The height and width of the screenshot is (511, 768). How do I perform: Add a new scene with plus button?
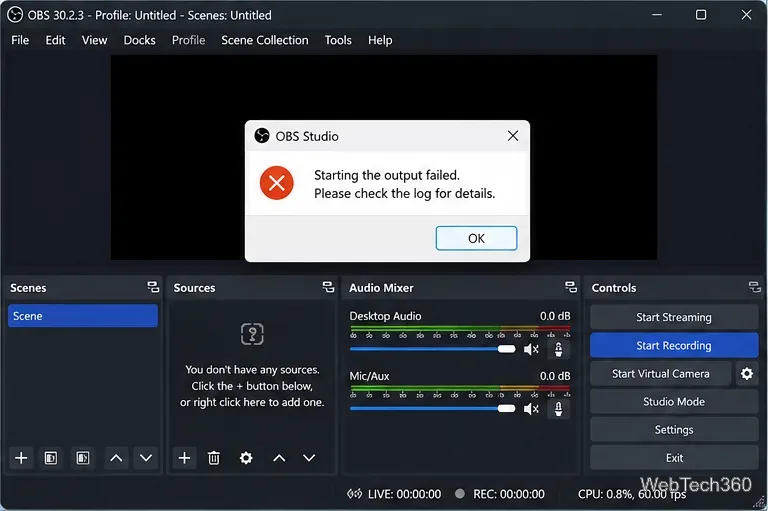(21, 458)
